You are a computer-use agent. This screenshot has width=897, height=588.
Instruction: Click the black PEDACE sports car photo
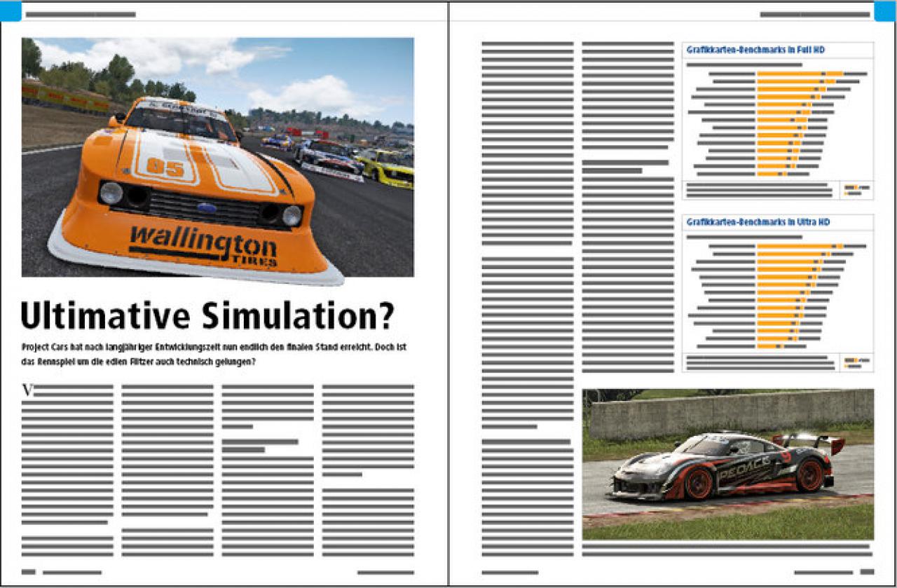[x=728, y=464]
